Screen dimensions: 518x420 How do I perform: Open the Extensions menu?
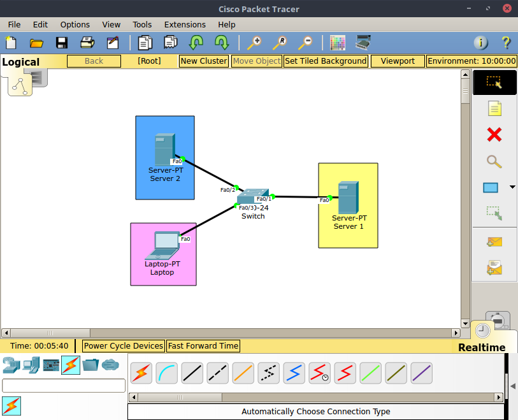coord(185,25)
